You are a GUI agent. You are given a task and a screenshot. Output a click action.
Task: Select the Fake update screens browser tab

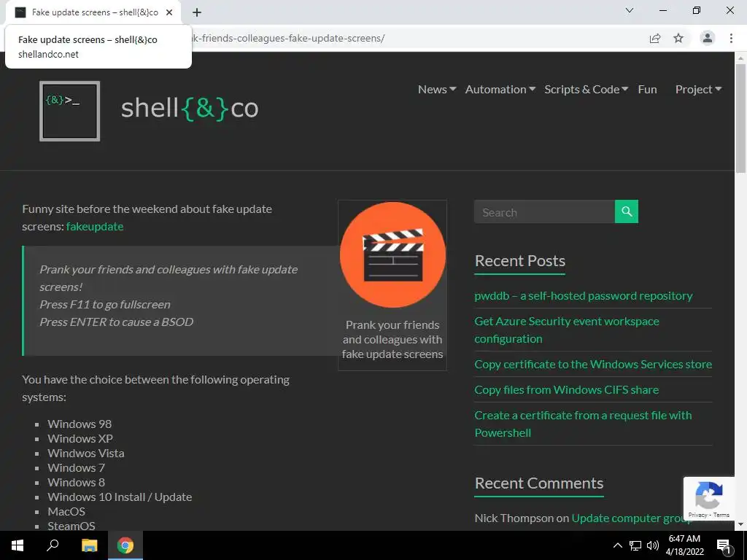(93, 12)
